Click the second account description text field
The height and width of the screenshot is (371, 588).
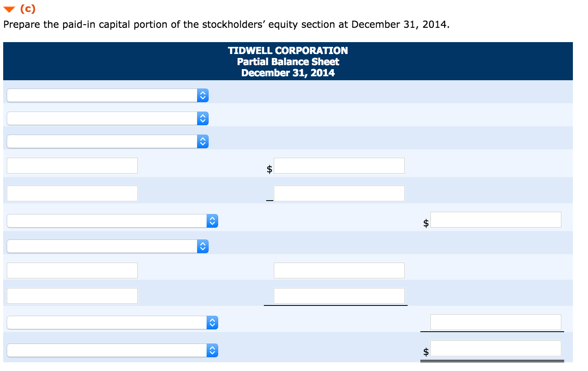[72, 193]
